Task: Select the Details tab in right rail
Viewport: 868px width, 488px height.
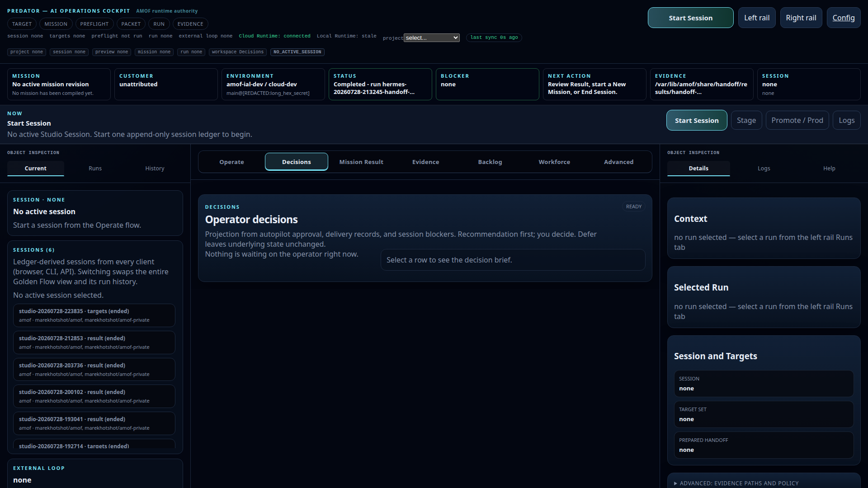Action: [x=698, y=168]
